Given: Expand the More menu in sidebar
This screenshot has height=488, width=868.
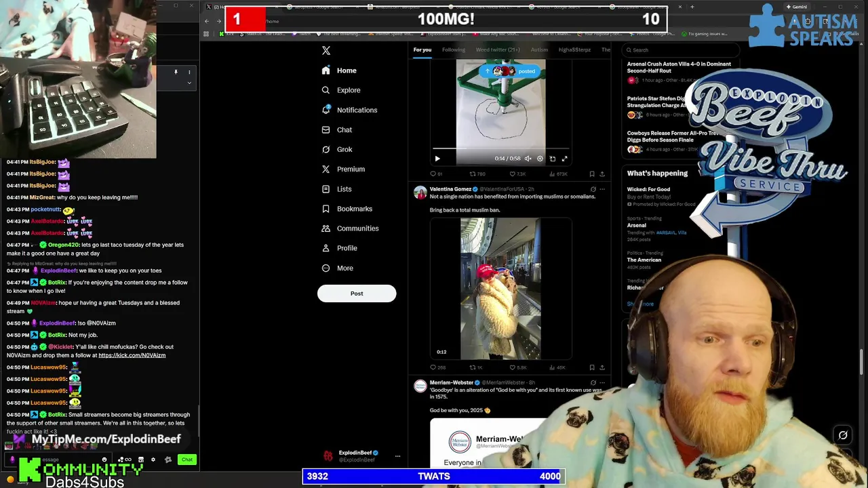Looking at the screenshot, I should 338,268.
